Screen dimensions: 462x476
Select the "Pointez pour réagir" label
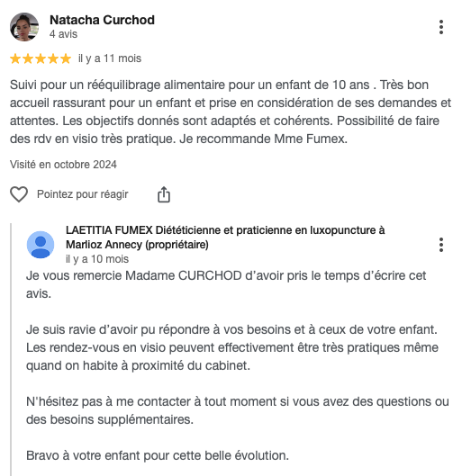coord(83,194)
